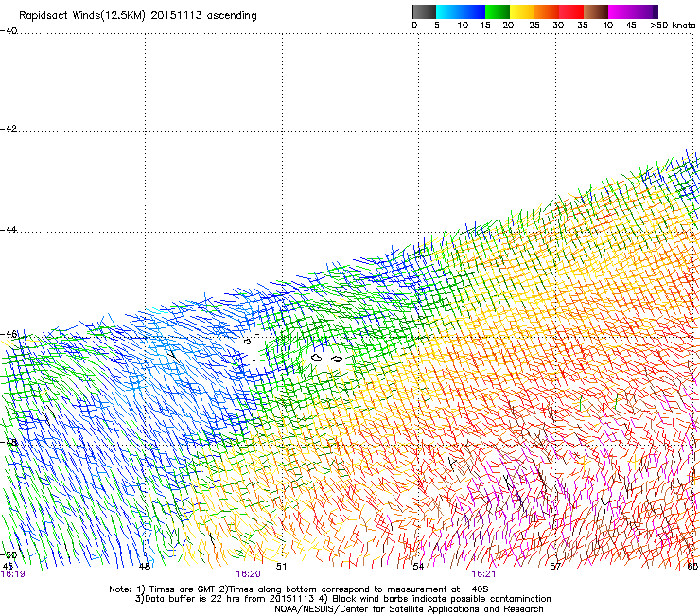Click the red 30-35 knots legend segment
Screen dimensions: 700x615
point(571,11)
